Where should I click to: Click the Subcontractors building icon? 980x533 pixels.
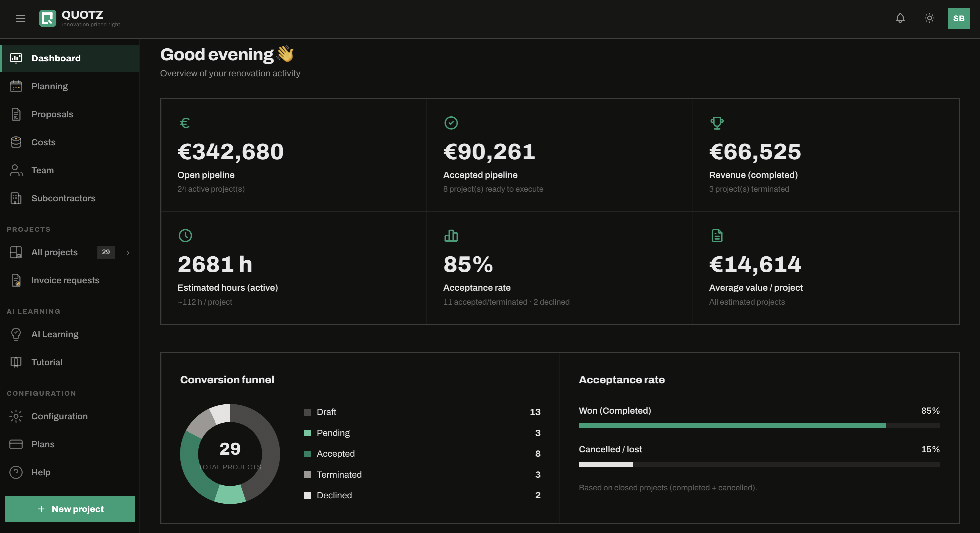[16, 198]
